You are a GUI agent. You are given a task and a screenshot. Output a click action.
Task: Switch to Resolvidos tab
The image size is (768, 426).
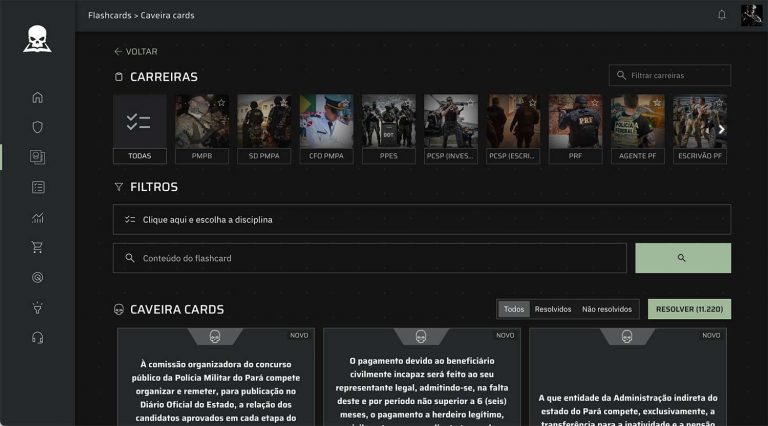(553, 310)
